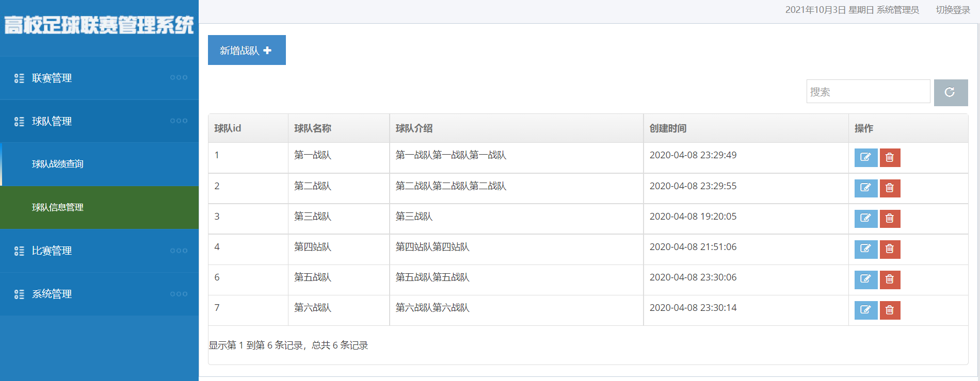This screenshot has height=381, width=980.
Task: Click the 2020-04-08 23:29:55 timestamp
Action: pyautogui.click(x=693, y=186)
